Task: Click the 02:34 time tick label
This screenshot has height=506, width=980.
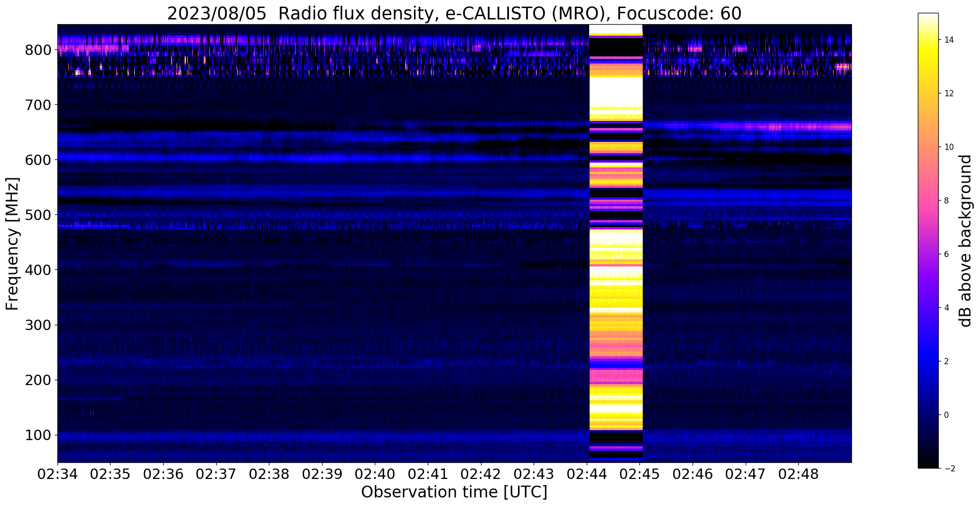Action: click(57, 475)
